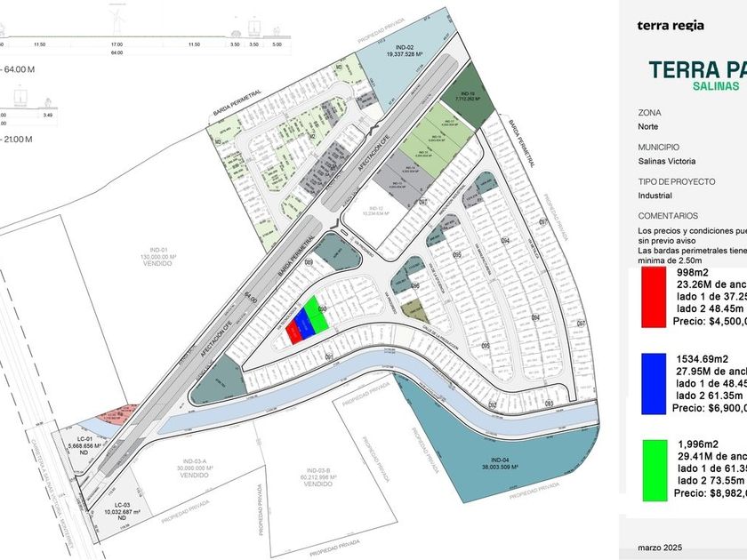Screen dimensions: 747x560
Task: Click the lado 2 73.55m line
Action: [x=711, y=481]
